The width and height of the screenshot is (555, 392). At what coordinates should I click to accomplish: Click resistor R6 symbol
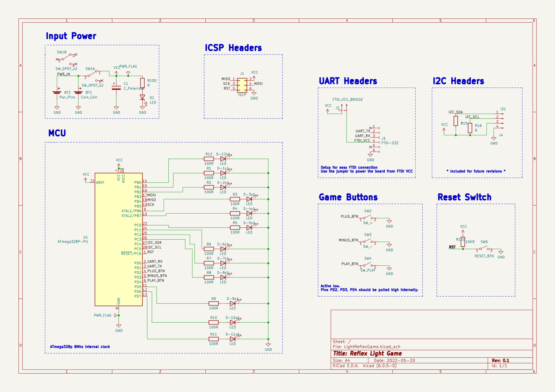coord(209,249)
